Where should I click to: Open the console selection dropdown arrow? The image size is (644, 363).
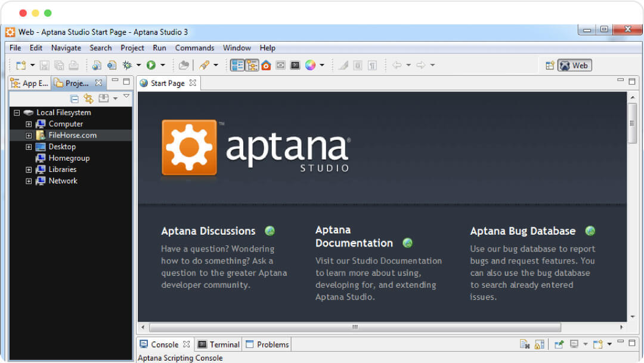pos(585,344)
